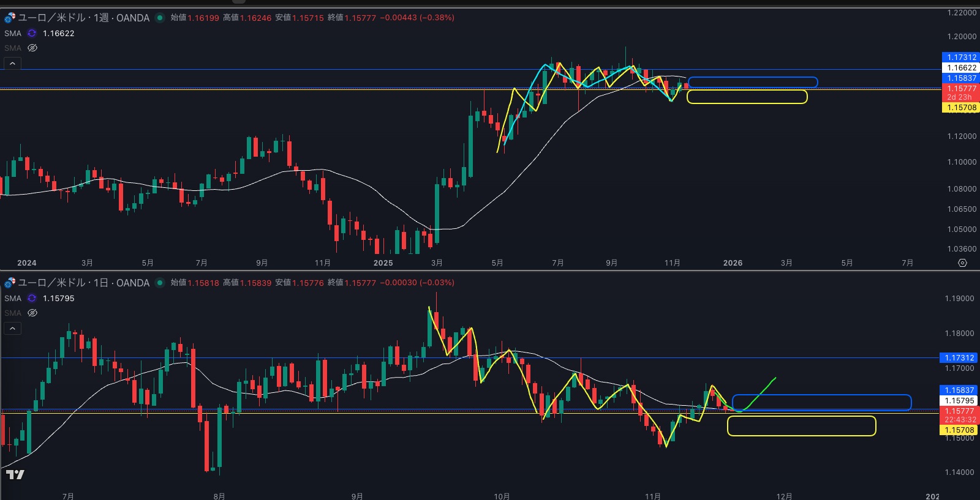Collapse indicator legend on daily chart
The width and height of the screenshot is (980, 500).
[x=12, y=329]
